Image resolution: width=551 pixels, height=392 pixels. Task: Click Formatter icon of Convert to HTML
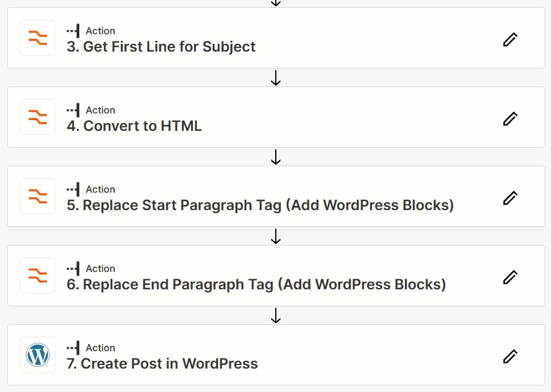[38, 117]
